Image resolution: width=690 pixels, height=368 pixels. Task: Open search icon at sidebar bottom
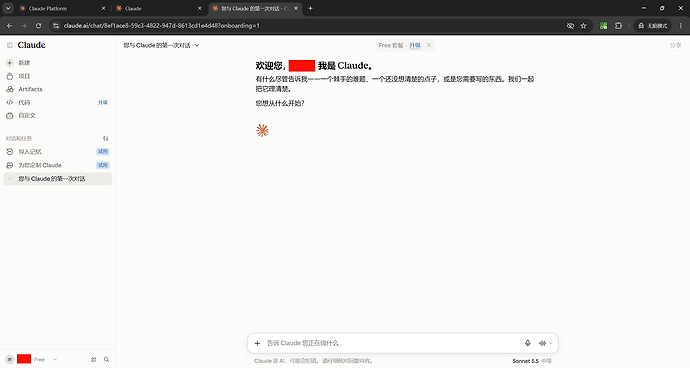click(106, 359)
